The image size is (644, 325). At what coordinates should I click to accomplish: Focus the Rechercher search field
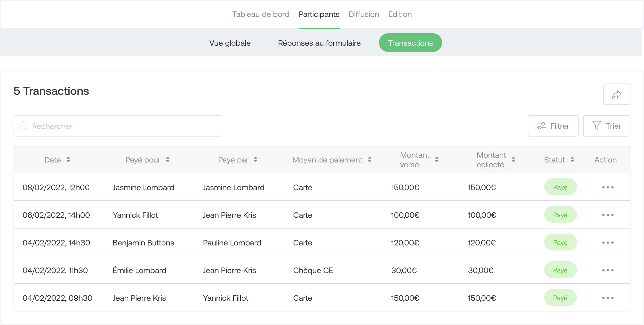click(118, 126)
